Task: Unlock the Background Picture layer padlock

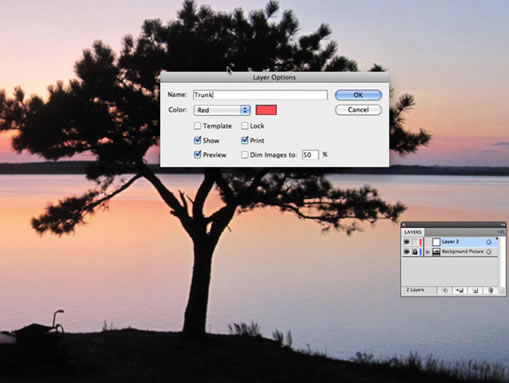Action: (415, 252)
